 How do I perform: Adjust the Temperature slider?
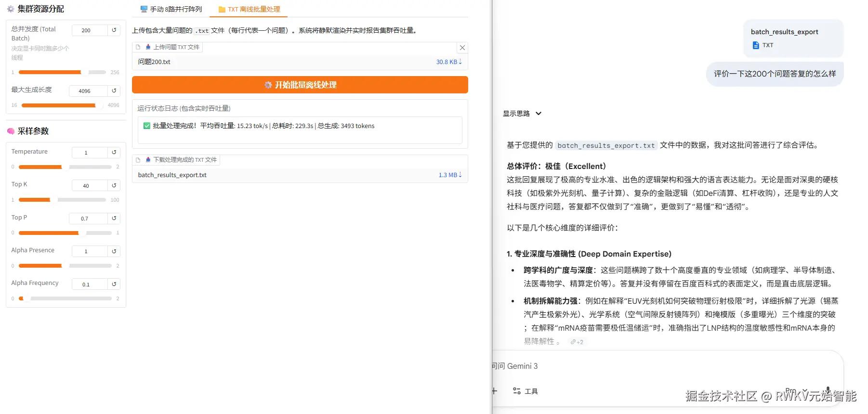coord(65,167)
